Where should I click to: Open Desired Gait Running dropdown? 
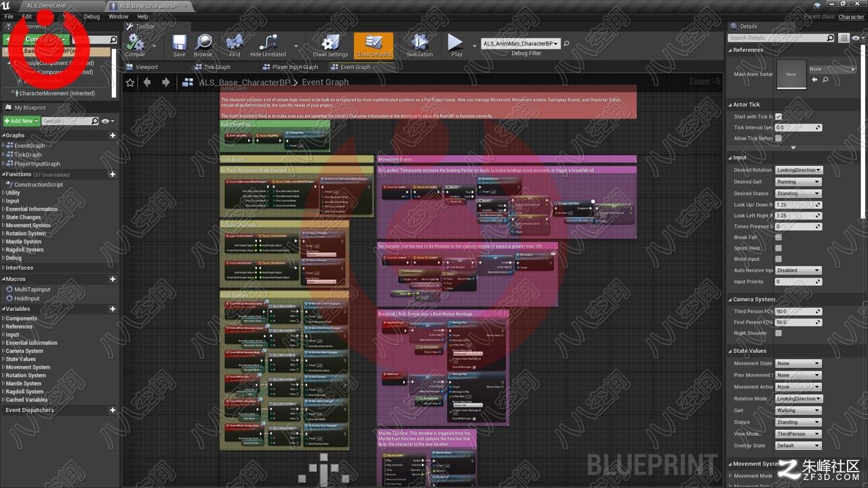(798, 182)
